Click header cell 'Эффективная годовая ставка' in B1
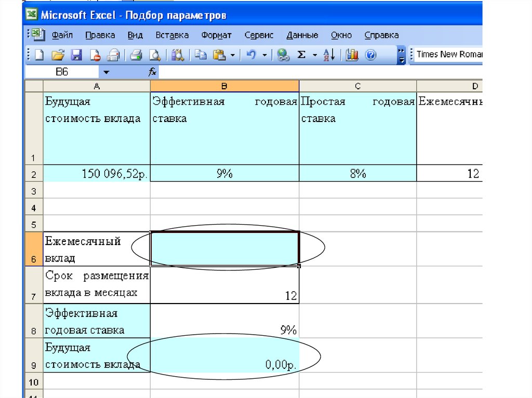The width and height of the screenshot is (532, 398). pos(224,129)
